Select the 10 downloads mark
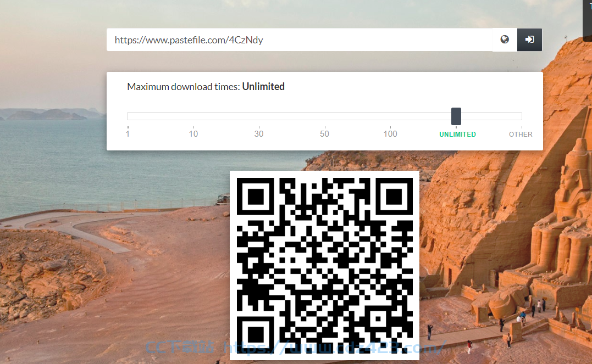Screen dimensions: 592x364 [193, 133]
